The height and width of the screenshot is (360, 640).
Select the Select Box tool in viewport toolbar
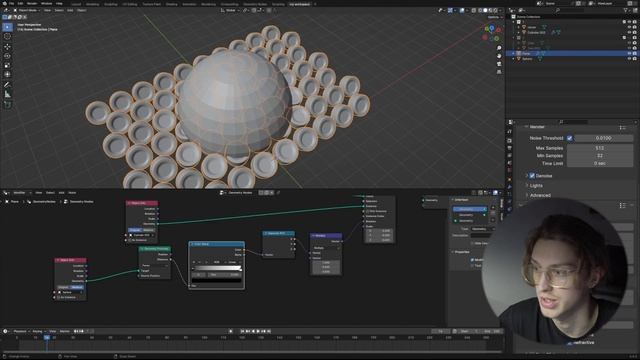click(x=7, y=27)
